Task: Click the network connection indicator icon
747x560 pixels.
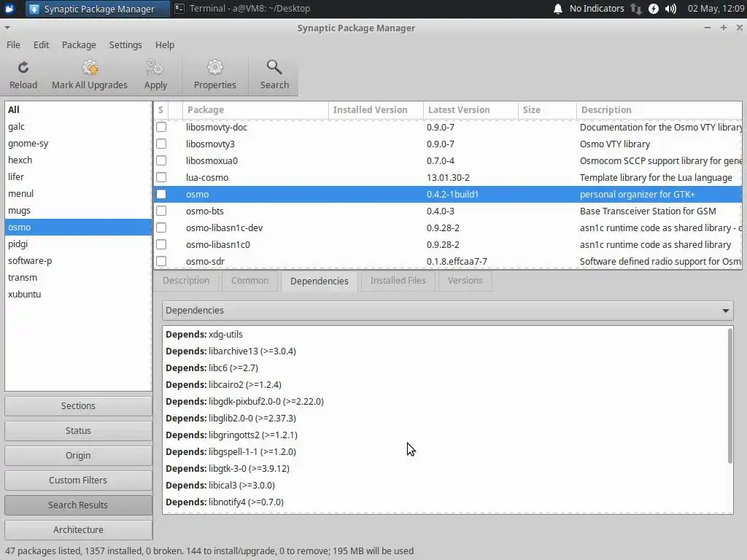Action: tap(636, 9)
